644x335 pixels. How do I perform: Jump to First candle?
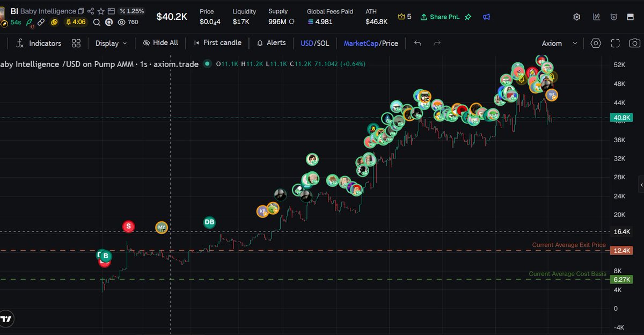pos(217,43)
